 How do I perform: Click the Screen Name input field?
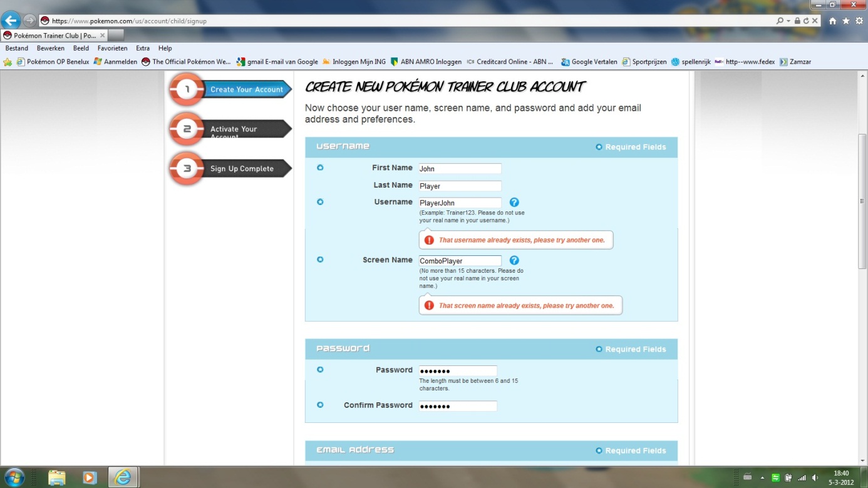460,260
